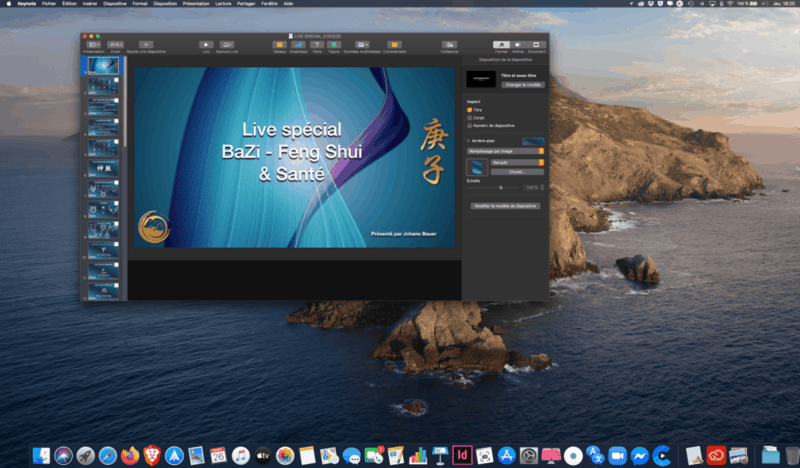Open Brave browser from the Dock

click(152, 456)
